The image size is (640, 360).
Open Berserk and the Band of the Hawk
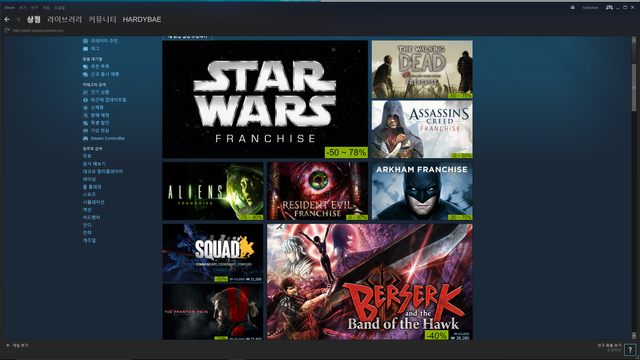(370, 282)
